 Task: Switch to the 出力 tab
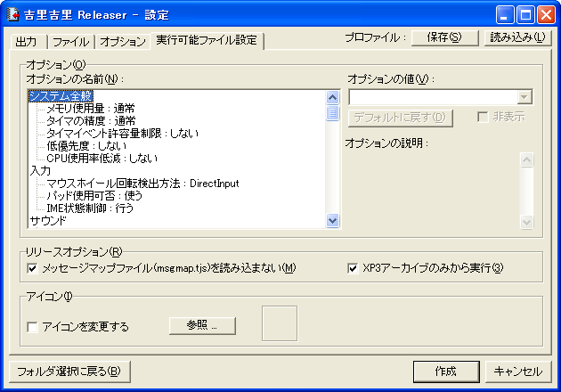28,42
